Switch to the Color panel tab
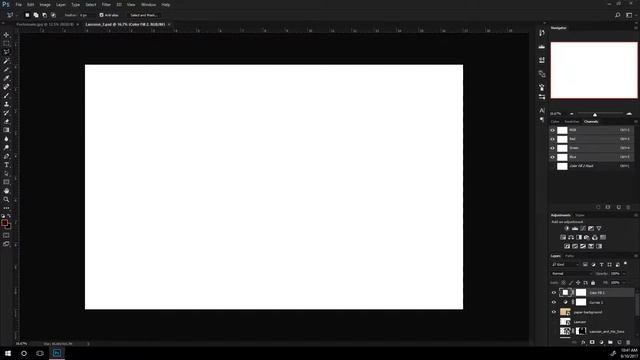The image size is (640, 360). pyautogui.click(x=555, y=122)
